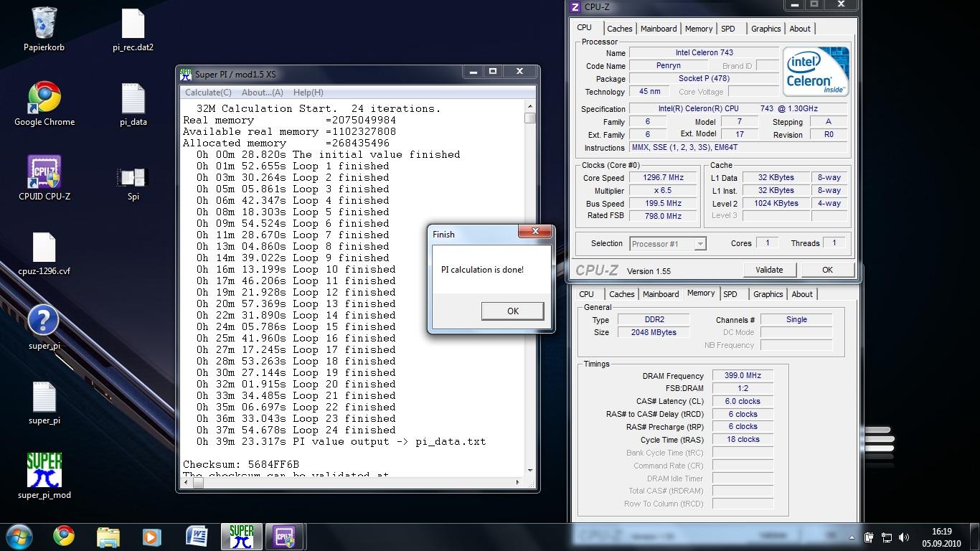The height and width of the screenshot is (551, 980).
Task: Switch to Mainboard tab in upper CPU-Z
Action: coord(659,29)
